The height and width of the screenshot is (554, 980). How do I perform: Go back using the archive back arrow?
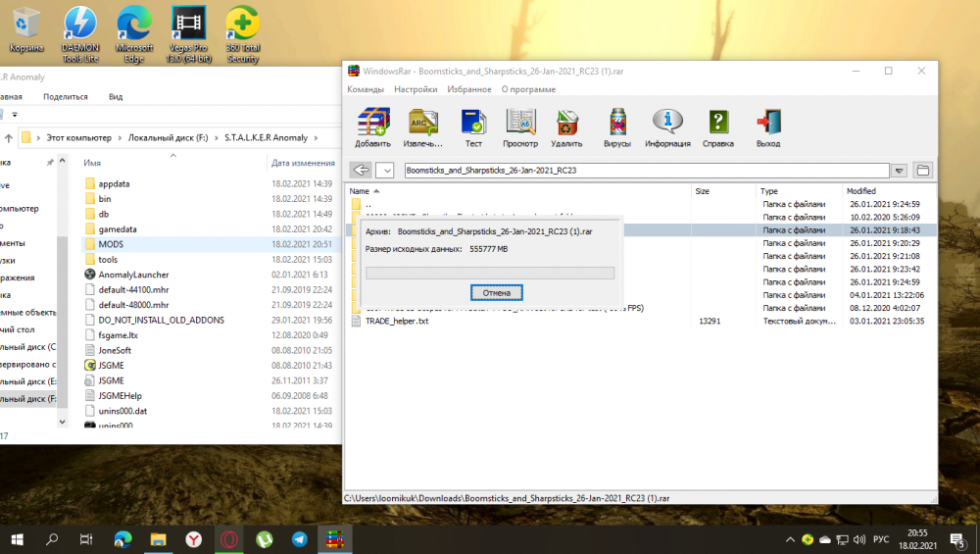pos(361,170)
